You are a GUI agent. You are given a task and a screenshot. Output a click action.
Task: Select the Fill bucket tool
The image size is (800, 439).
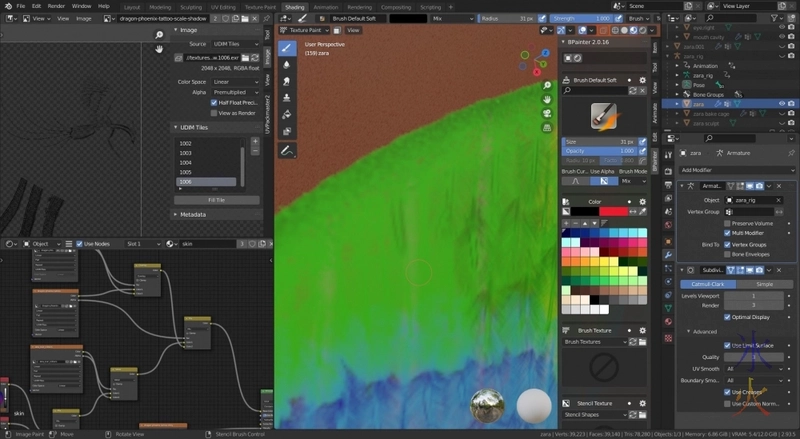pos(287,114)
